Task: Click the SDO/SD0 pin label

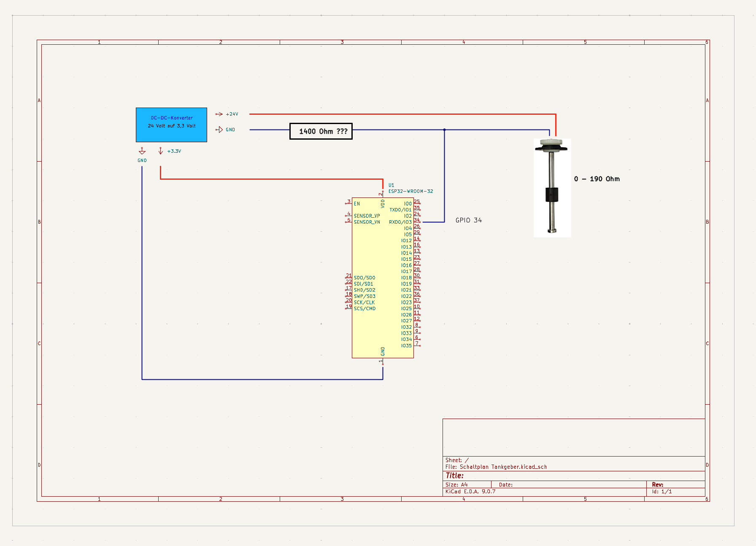Action: click(x=364, y=278)
